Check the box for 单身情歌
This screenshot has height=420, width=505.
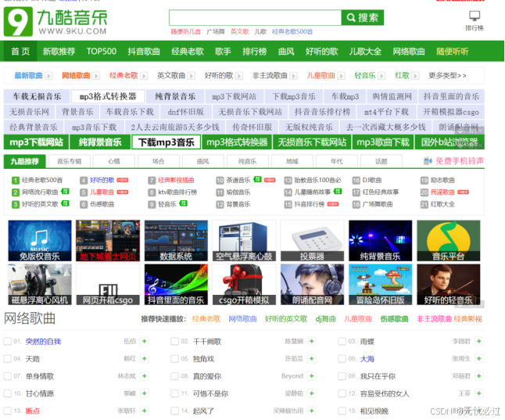point(7,376)
